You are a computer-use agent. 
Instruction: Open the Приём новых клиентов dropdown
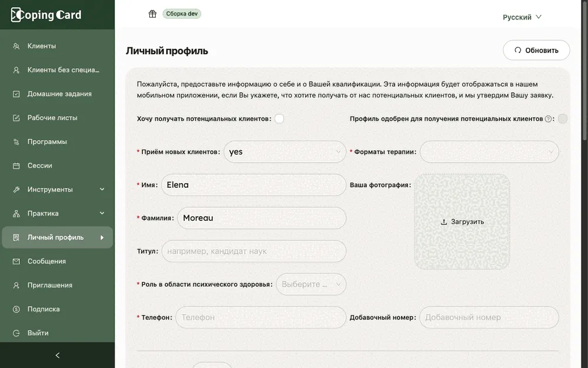tap(285, 152)
